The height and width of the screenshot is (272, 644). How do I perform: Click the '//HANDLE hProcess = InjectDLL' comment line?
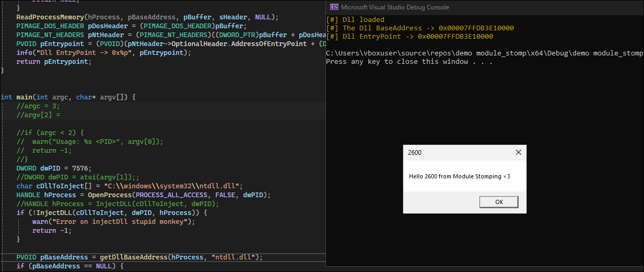coord(118,204)
